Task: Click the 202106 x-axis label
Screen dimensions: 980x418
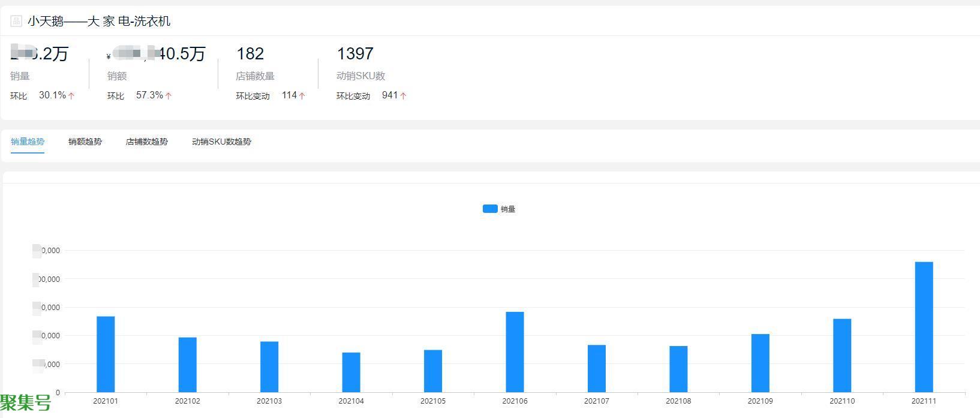Action: click(x=515, y=401)
